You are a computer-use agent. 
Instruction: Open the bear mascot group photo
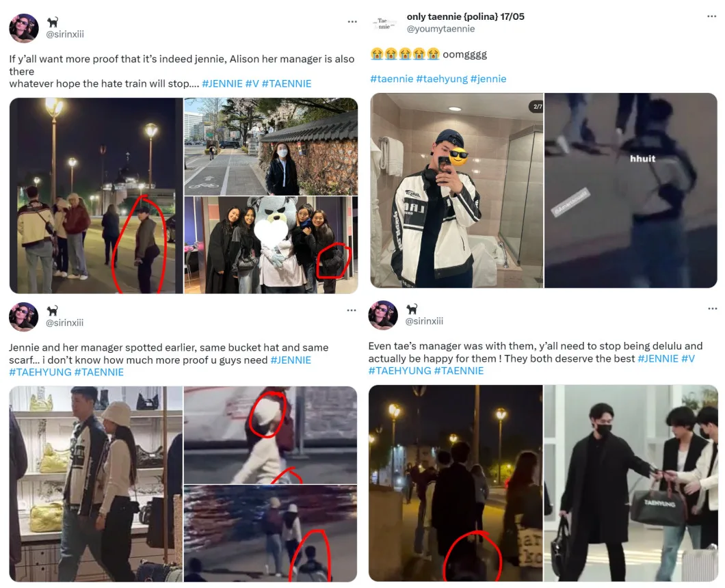point(271,245)
